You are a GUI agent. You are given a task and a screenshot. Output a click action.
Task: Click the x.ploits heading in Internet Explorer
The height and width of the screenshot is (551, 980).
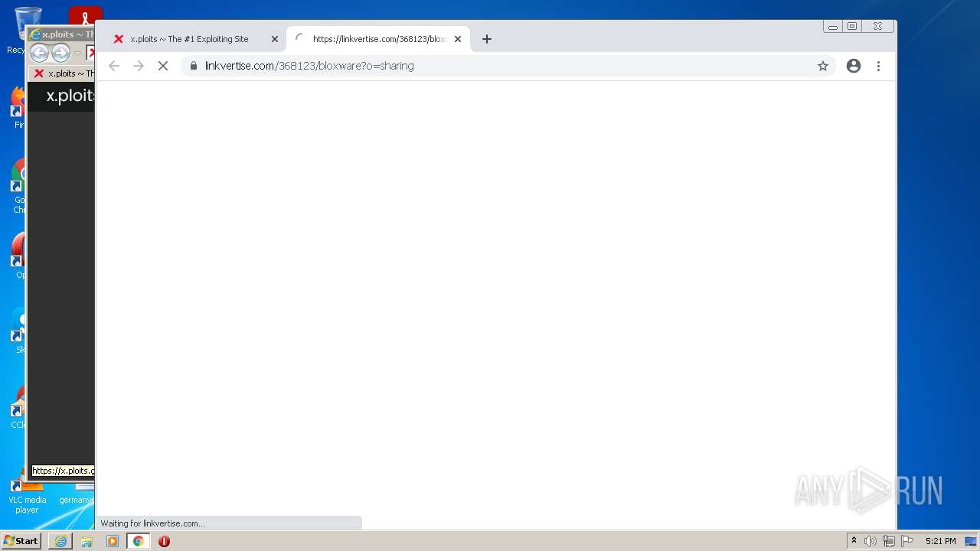70,96
